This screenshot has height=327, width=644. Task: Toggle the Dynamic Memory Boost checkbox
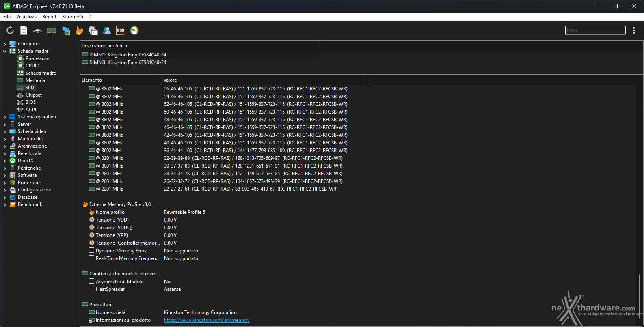pyautogui.click(x=92, y=250)
